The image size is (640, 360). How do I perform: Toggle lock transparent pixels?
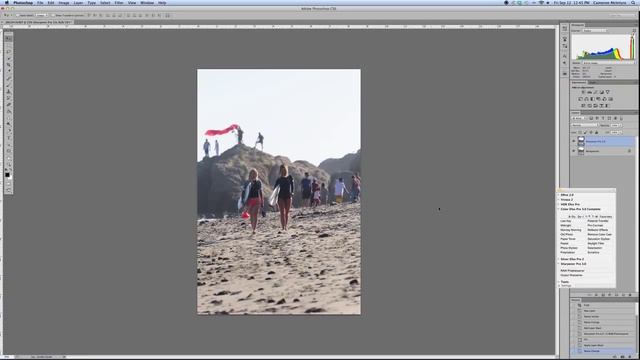coord(580,132)
